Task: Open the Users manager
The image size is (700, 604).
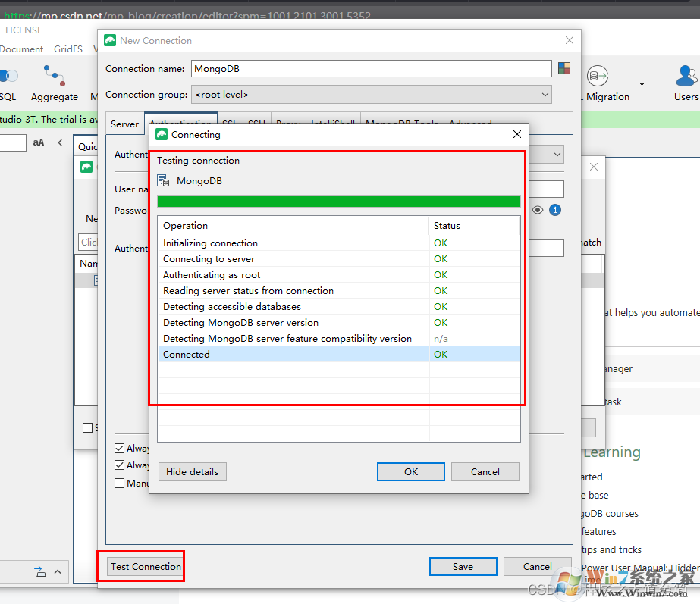Action: coord(686,83)
